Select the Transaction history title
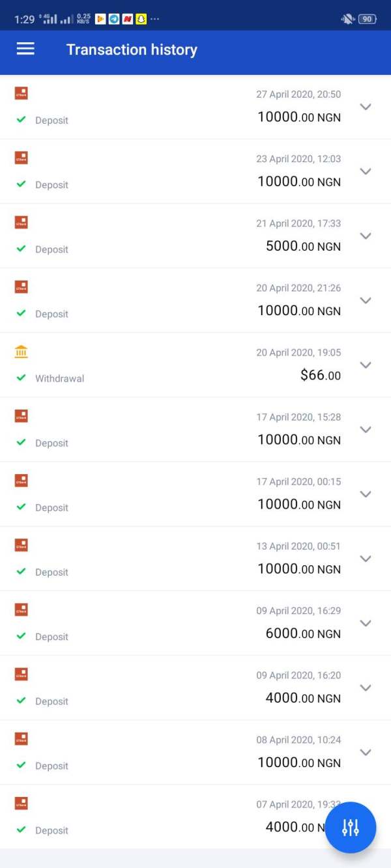The width and height of the screenshot is (391, 868). pos(132,49)
